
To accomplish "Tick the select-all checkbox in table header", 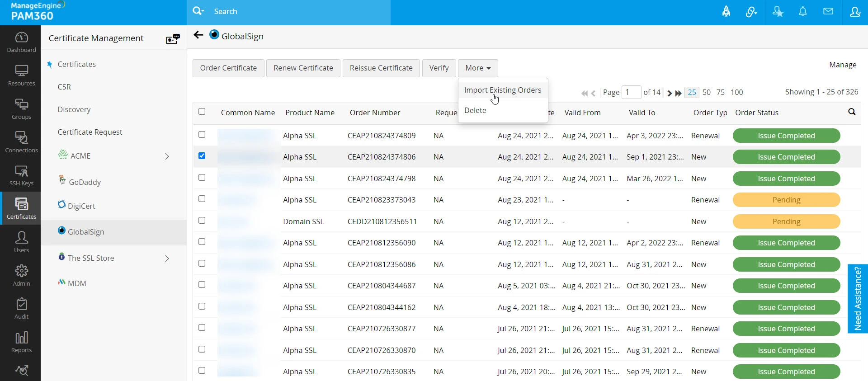I will [x=202, y=112].
